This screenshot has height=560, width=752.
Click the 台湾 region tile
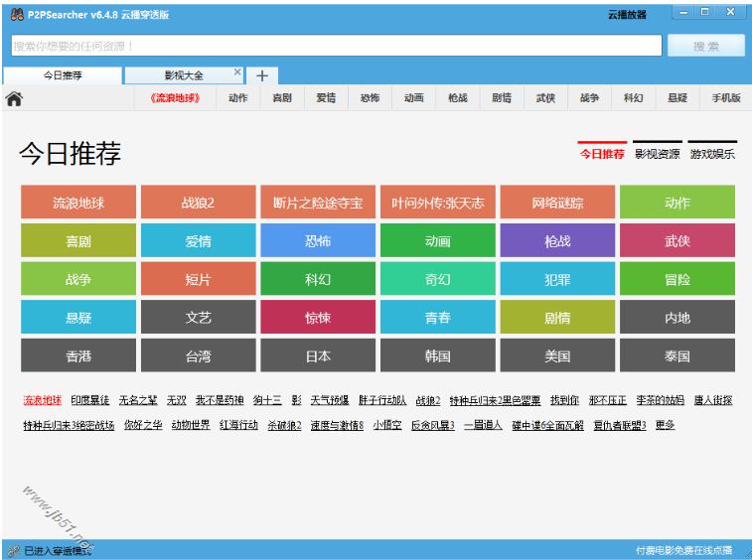[x=198, y=355]
